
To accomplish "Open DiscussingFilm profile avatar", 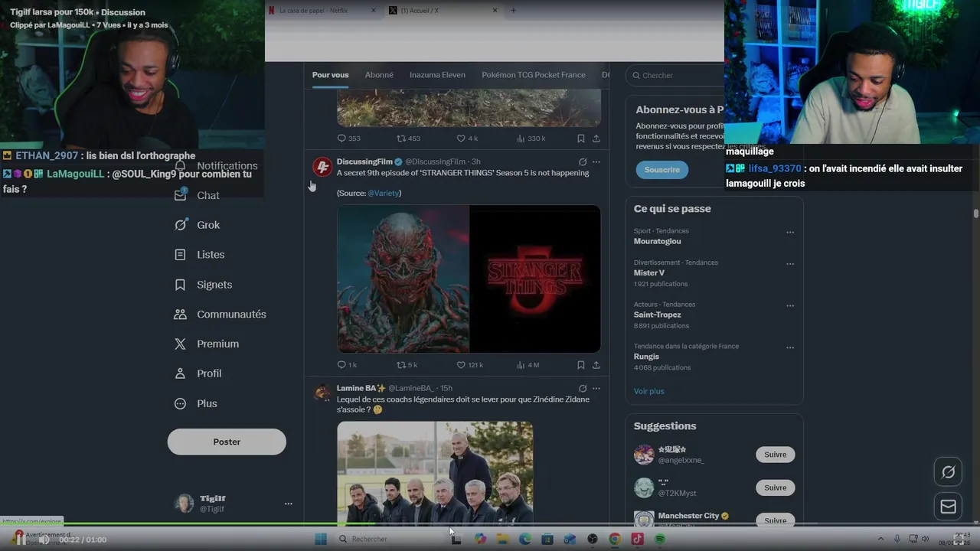I will (x=322, y=167).
